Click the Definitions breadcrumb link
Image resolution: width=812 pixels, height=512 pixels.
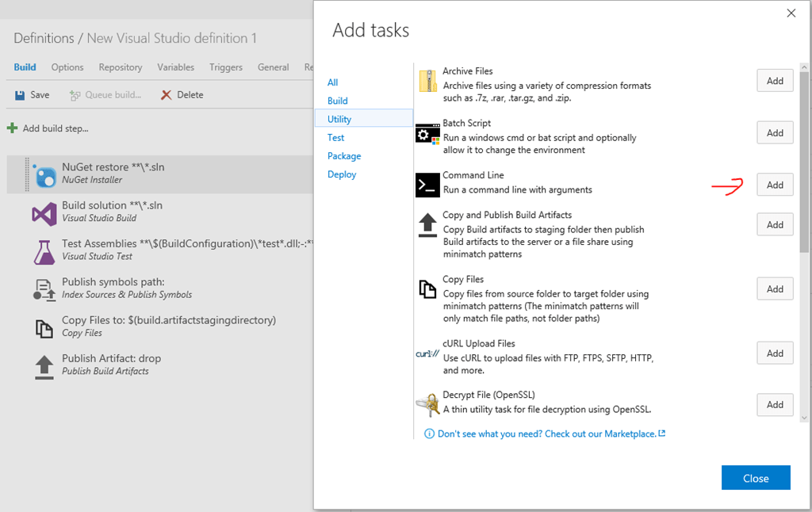pyautogui.click(x=44, y=38)
